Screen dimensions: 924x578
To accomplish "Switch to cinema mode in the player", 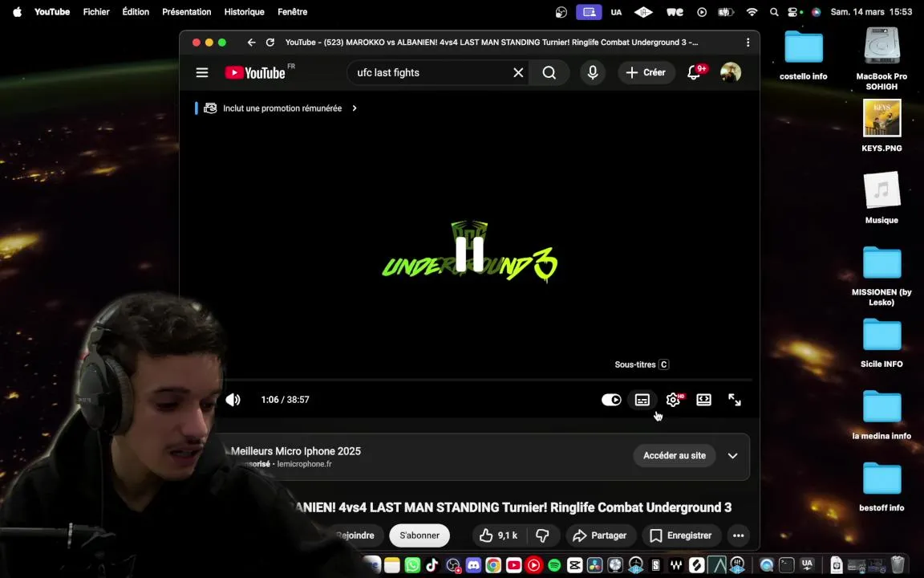I will (x=703, y=400).
